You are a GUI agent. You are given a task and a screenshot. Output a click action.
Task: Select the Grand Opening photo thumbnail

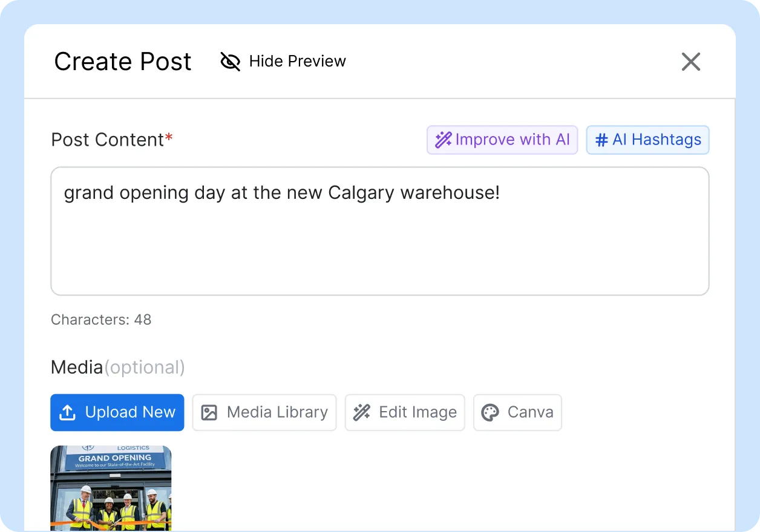[111, 487]
